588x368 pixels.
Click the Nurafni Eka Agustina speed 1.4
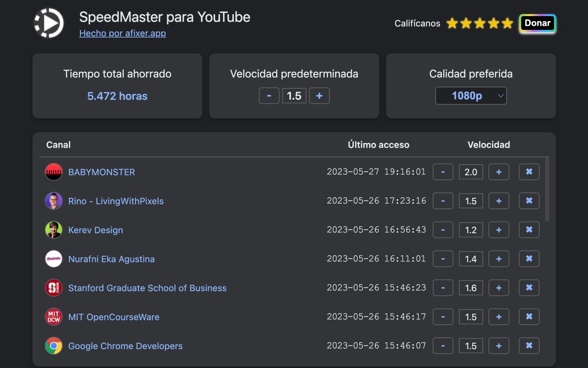pos(471,259)
